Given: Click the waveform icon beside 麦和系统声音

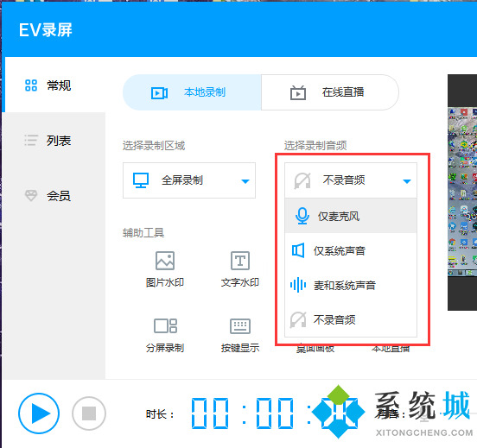Looking at the screenshot, I should pyautogui.click(x=298, y=285).
